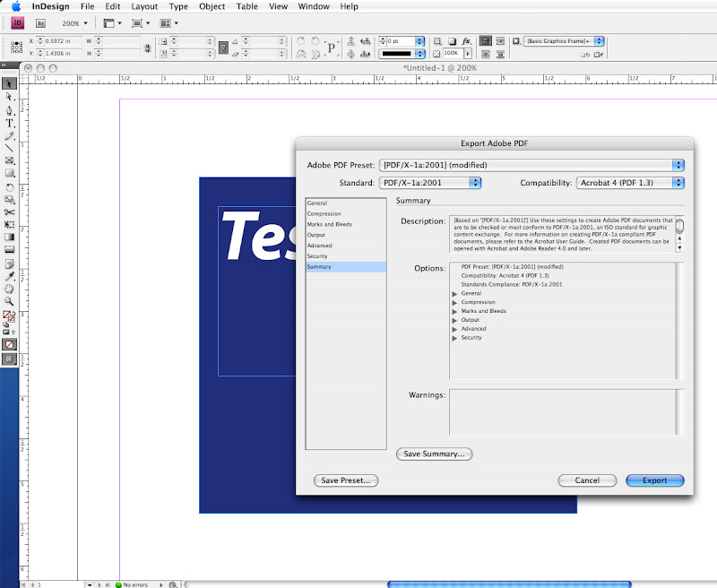
Task: Click the Apply None red-slash swatch
Action: click(10, 344)
